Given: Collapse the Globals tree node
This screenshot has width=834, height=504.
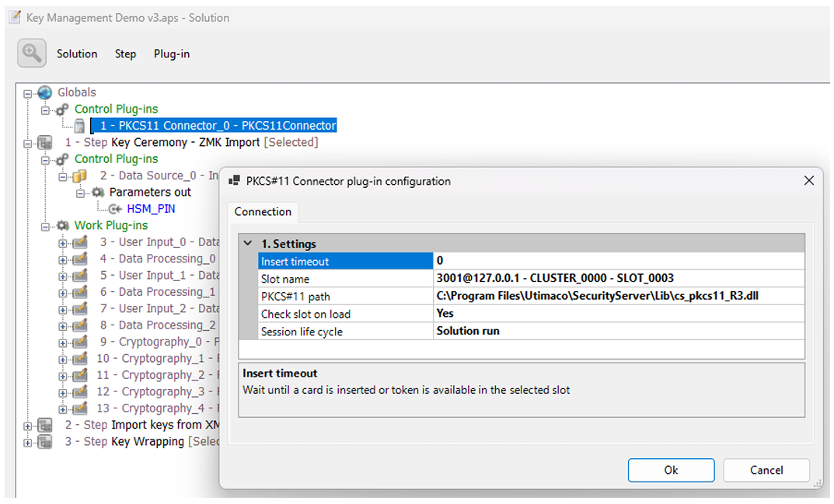Looking at the screenshot, I should coord(28,93).
